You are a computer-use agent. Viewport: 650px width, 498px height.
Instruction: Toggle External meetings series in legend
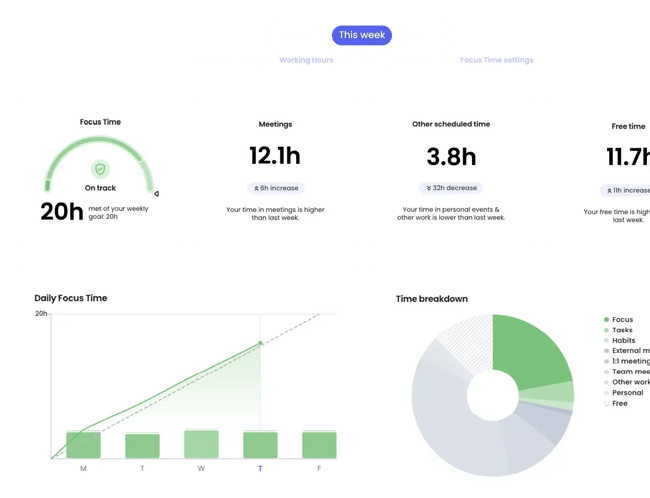tap(629, 351)
